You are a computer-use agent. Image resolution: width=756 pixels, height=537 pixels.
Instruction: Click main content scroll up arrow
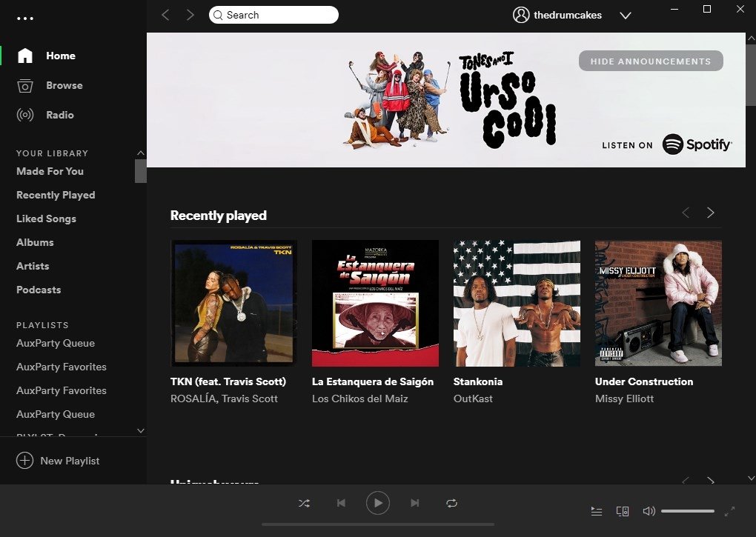coord(751,38)
